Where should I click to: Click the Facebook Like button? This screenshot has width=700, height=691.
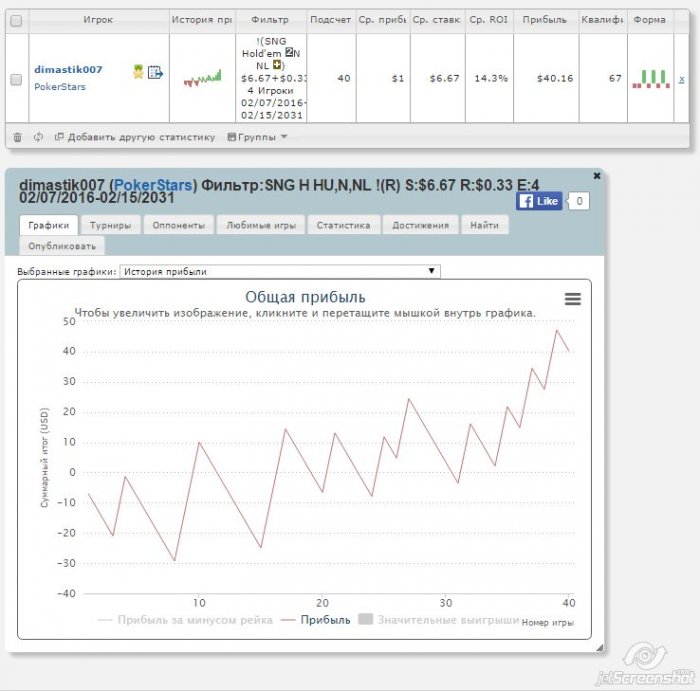[539, 201]
